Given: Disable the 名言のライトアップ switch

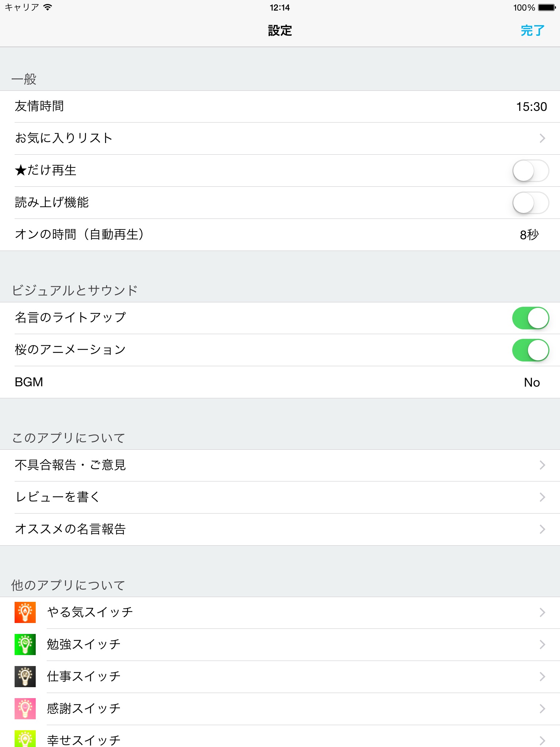Looking at the screenshot, I should click(530, 318).
